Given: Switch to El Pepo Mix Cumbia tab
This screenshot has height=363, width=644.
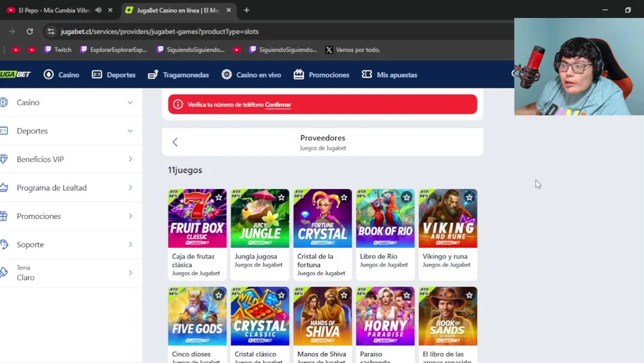Looking at the screenshot, I should click(x=54, y=10).
